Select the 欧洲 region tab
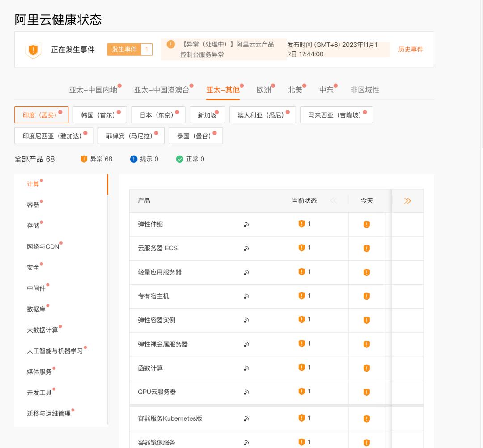483x448 pixels. coord(264,90)
